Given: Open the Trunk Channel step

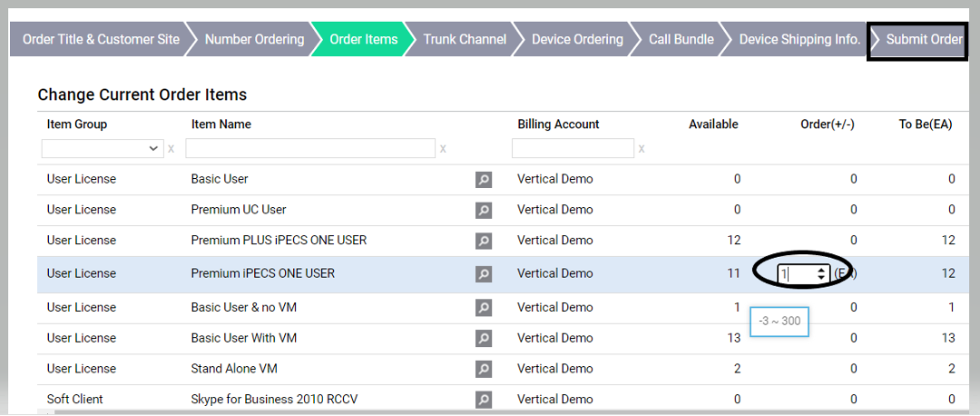Looking at the screenshot, I should pyautogui.click(x=465, y=39).
